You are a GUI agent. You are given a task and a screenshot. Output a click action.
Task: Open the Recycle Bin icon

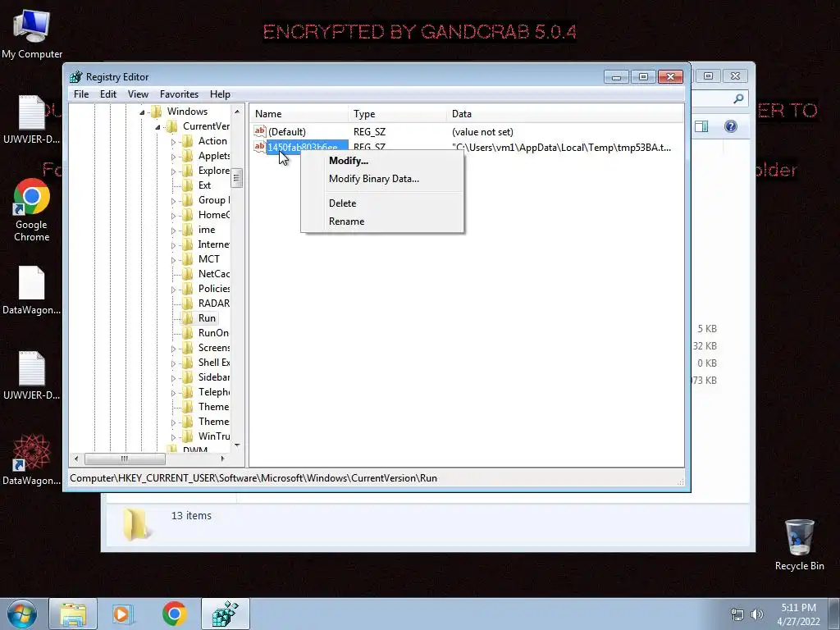pos(799,545)
